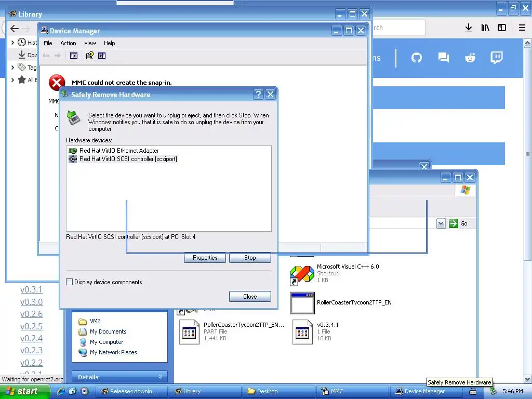This screenshot has height=399, width=532.
Task: Expand the History tree item in Library
Action: [x=12, y=43]
